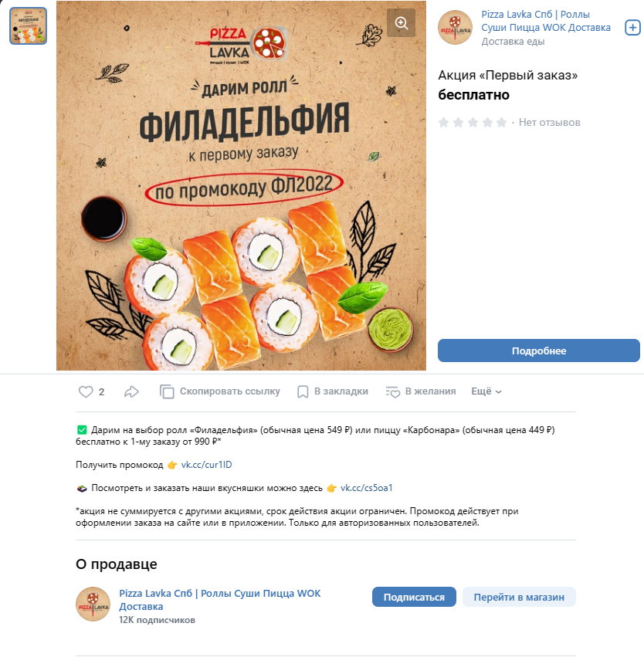Open Pizza Lavka avatar at top right
The width and height of the screenshot is (644, 657).
tap(455, 28)
